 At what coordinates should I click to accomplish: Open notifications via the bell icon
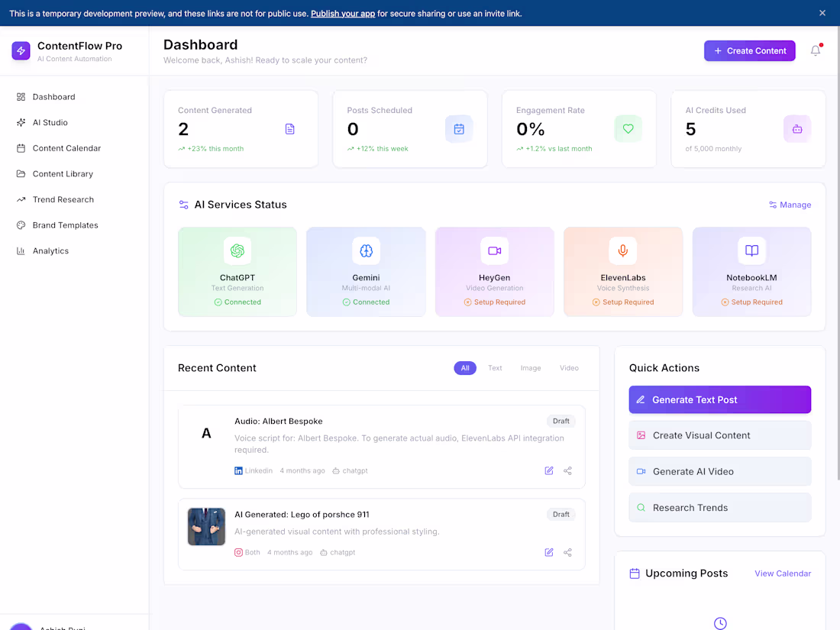tap(815, 50)
